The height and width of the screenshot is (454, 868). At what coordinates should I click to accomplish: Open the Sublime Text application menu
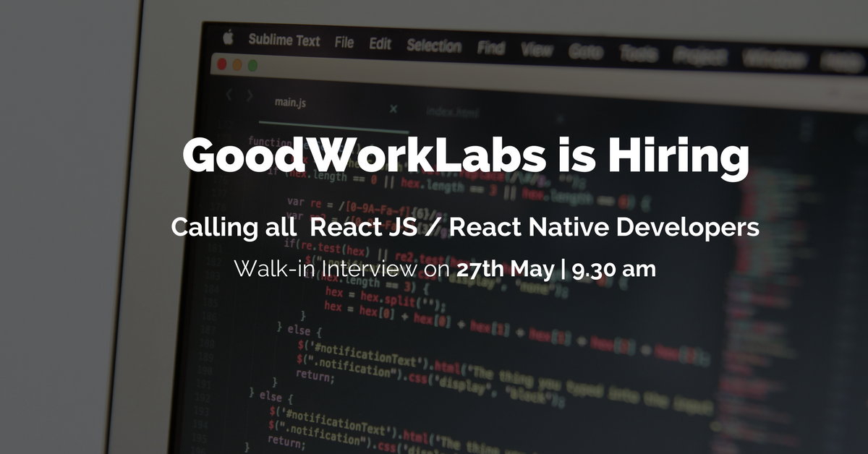tap(284, 40)
